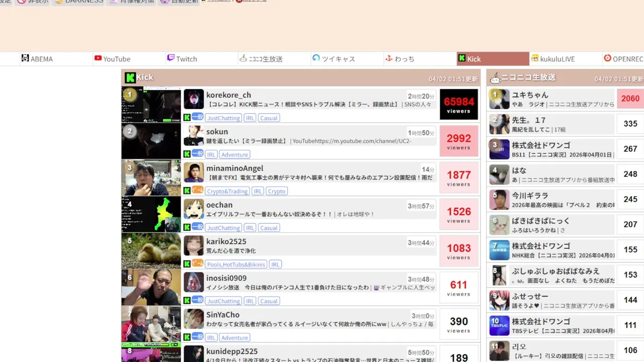Open the korekore_ch channel name link
This screenshot has height=362, width=644.
pyautogui.click(x=228, y=95)
